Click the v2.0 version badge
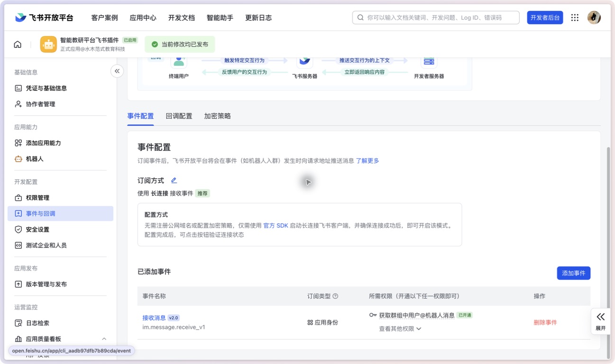Screen dimensions: 615x364 (x=174, y=318)
